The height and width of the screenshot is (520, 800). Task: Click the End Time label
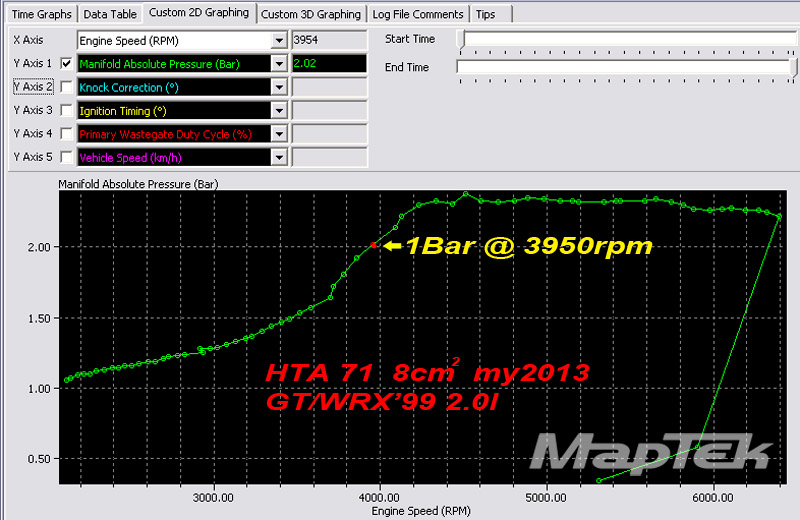click(407, 67)
